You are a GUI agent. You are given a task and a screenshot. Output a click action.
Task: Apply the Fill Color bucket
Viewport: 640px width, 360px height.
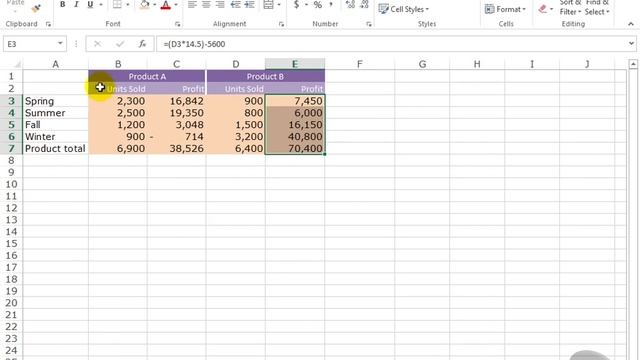[x=144, y=4]
